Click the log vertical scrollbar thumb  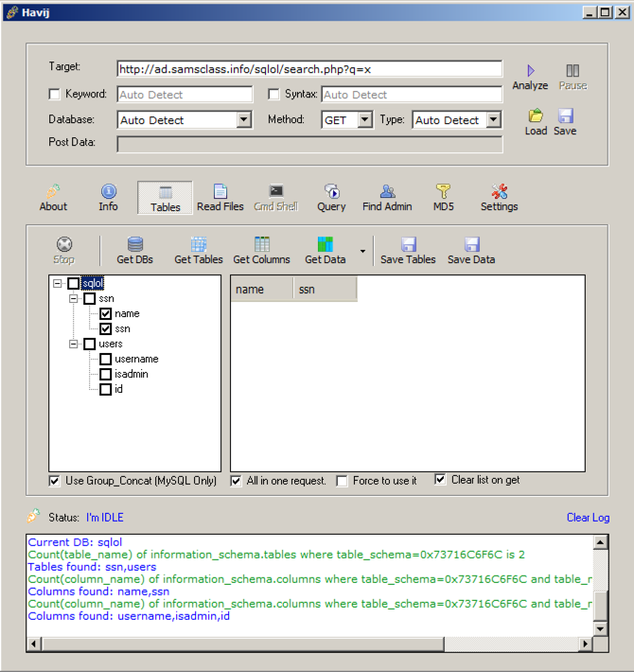click(600, 605)
